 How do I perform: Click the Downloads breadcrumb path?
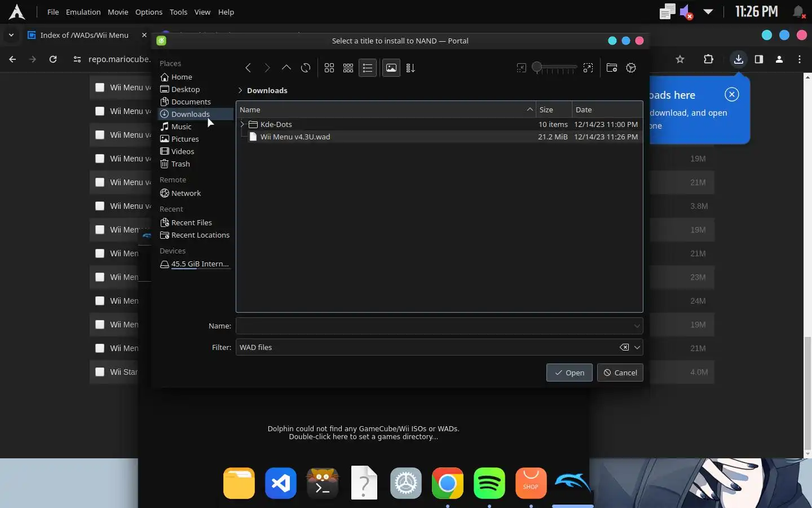tap(267, 90)
